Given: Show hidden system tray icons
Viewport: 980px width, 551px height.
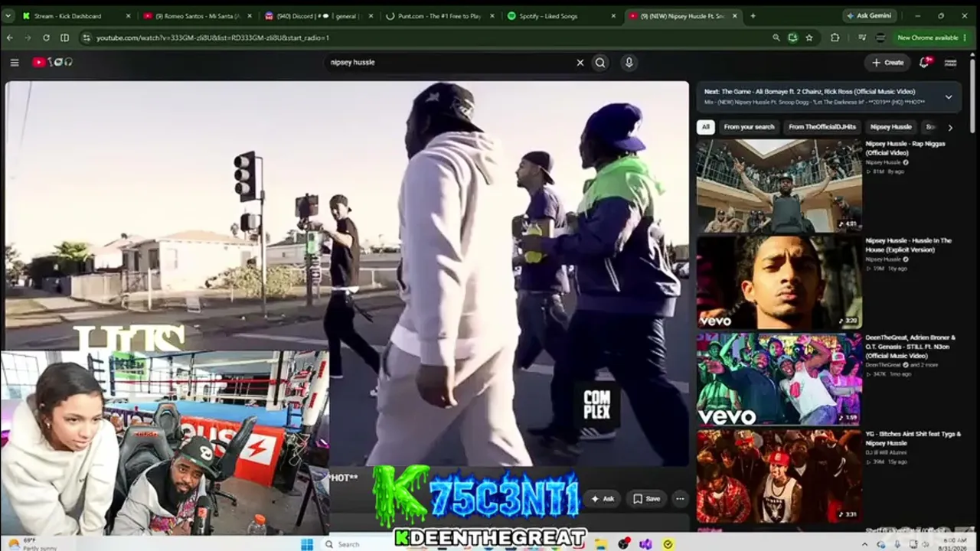Looking at the screenshot, I should tap(866, 544).
